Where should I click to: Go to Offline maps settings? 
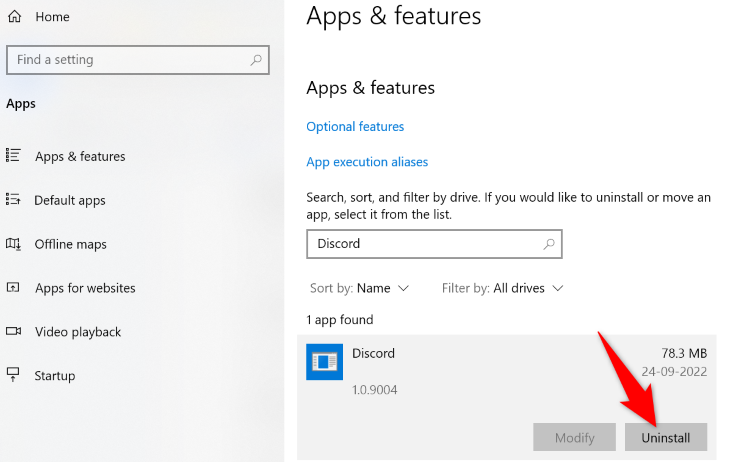[71, 244]
